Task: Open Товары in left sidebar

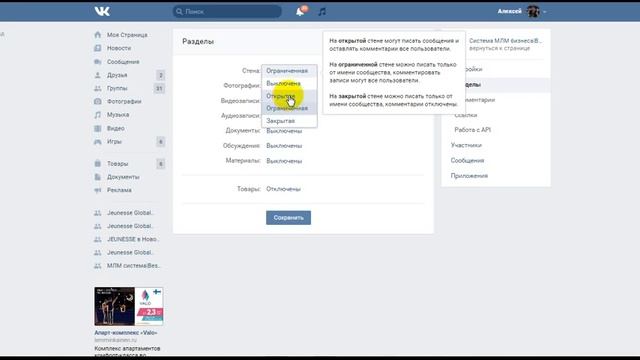Action: (x=118, y=164)
